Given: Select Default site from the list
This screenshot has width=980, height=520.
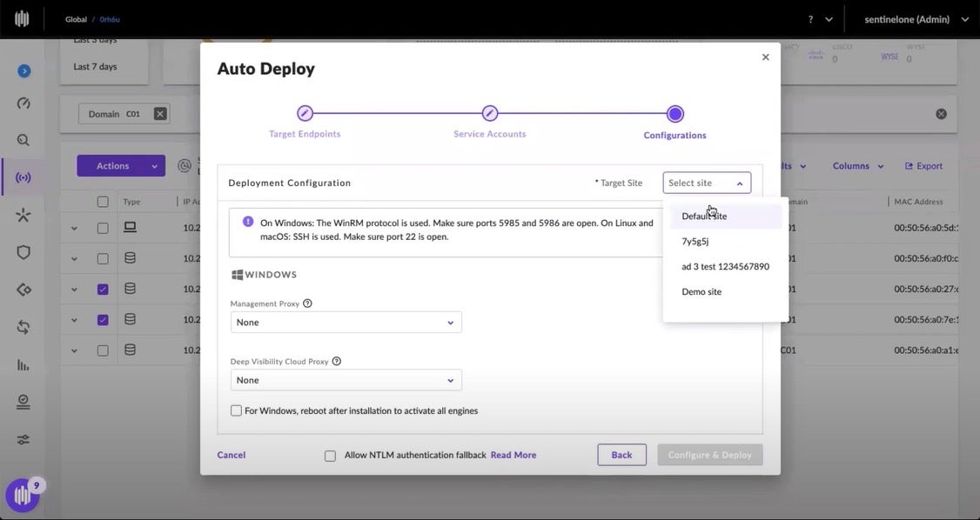Looking at the screenshot, I should click(x=704, y=217).
